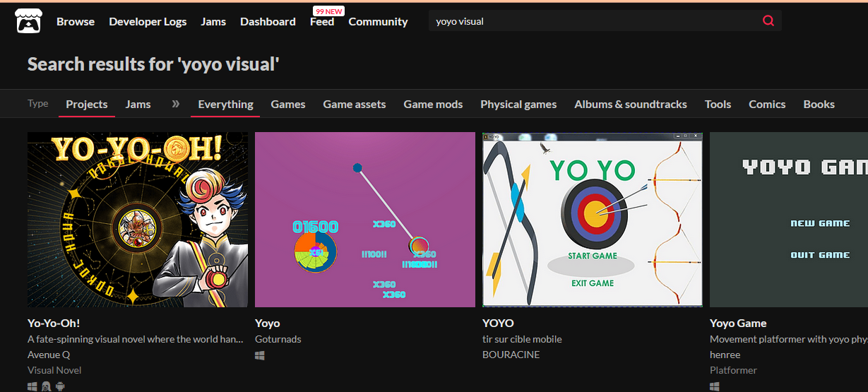Open the Yoyo Game pixel-title thumbnail
Viewport: 868px width, 392px height.
[x=789, y=220]
